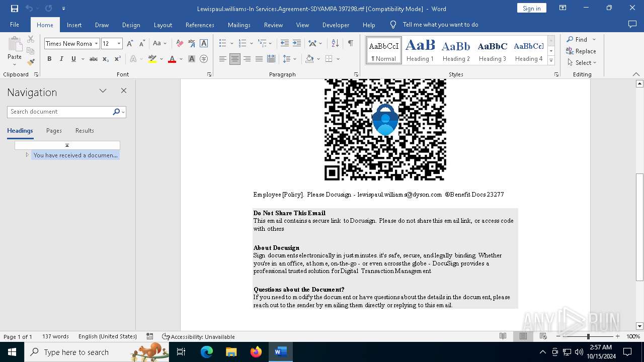
Task: Clear all formatting with the eraser icon
Action: coord(180,44)
